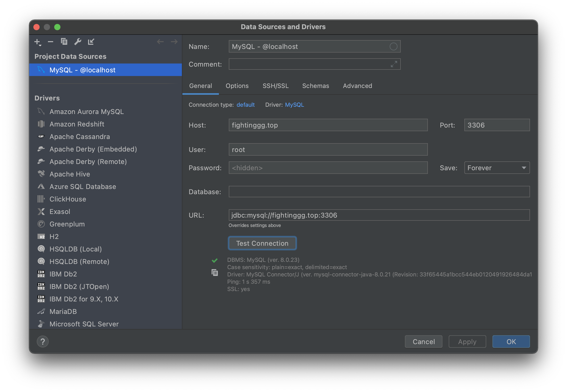Screen dimensions: 567x392
Task: Open help with question mark button
Action: coord(43,342)
